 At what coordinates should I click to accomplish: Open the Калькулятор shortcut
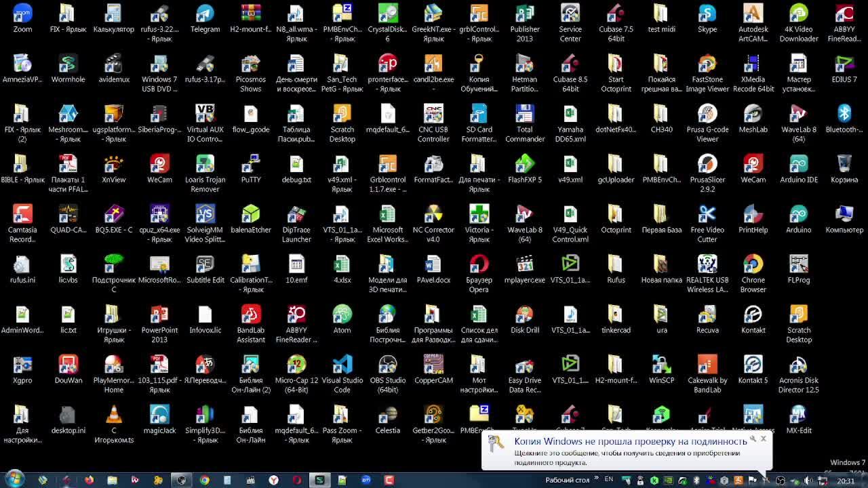click(x=113, y=19)
